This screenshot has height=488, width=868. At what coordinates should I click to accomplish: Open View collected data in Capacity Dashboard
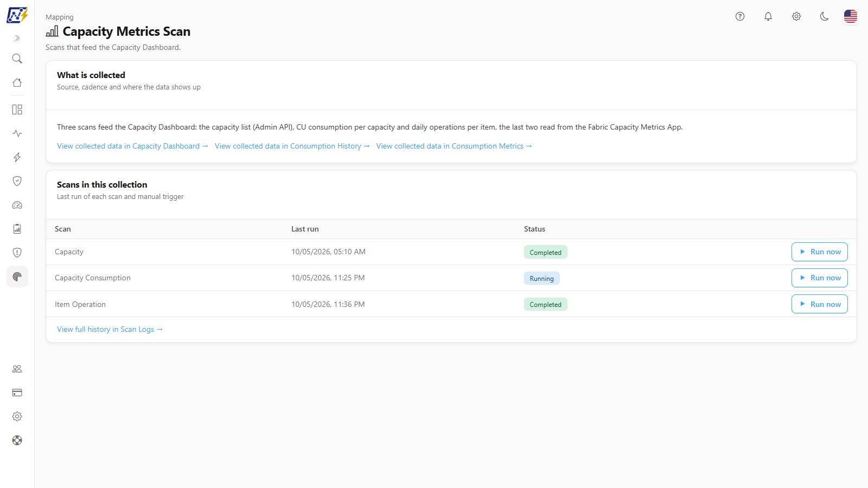coord(132,146)
